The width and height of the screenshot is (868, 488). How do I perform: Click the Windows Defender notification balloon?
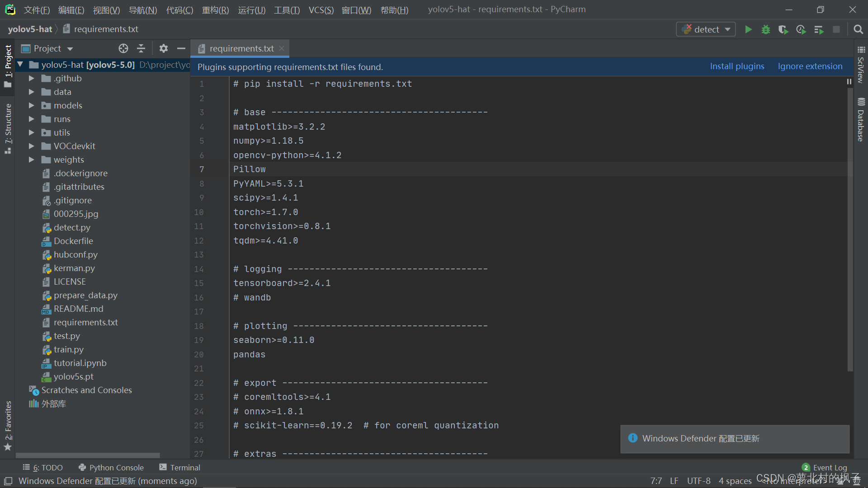(x=735, y=438)
